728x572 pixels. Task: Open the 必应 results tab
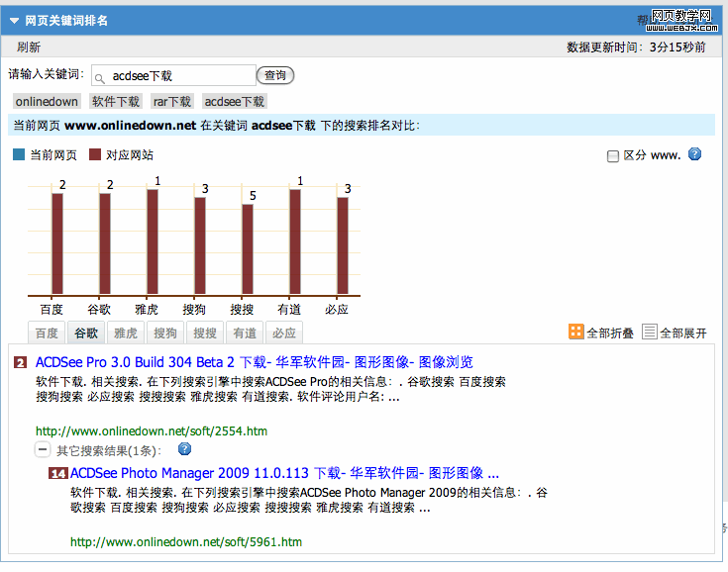coord(283,334)
